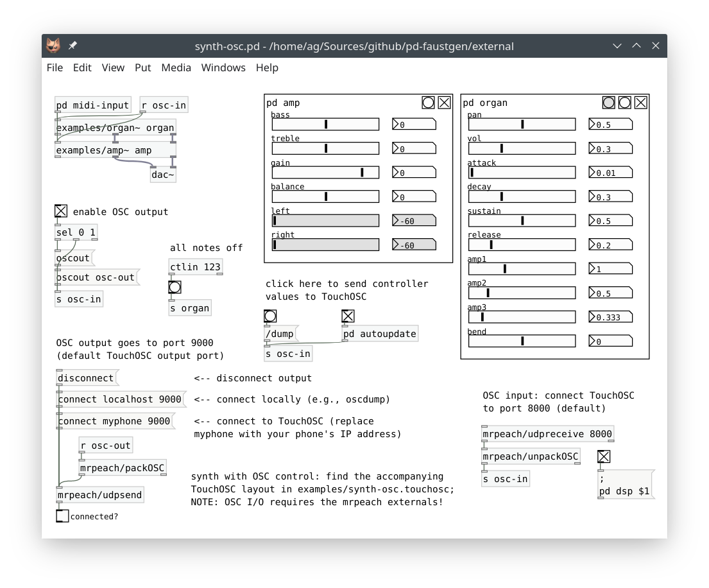The width and height of the screenshot is (709, 588).
Task: Click the pan number box showing 0.5
Action: 610,125
